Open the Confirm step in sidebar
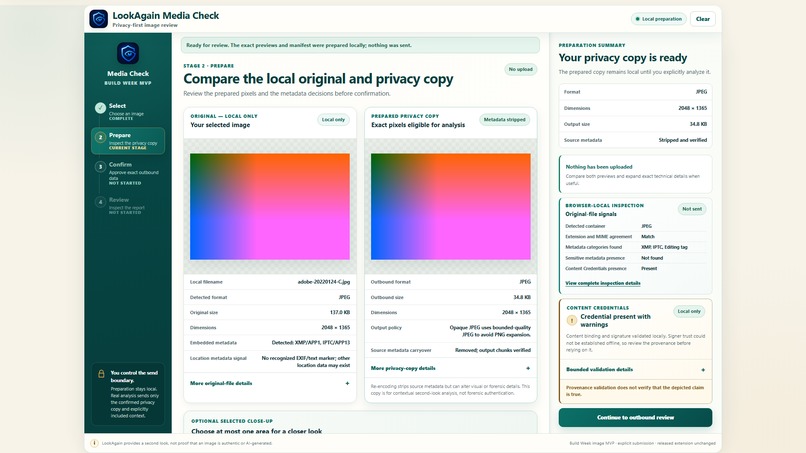The image size is (806, 453). [x=128, y=174]
